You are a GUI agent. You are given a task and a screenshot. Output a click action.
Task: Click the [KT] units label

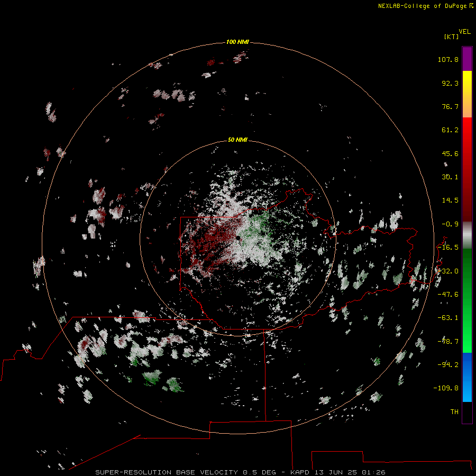[452, 36]
